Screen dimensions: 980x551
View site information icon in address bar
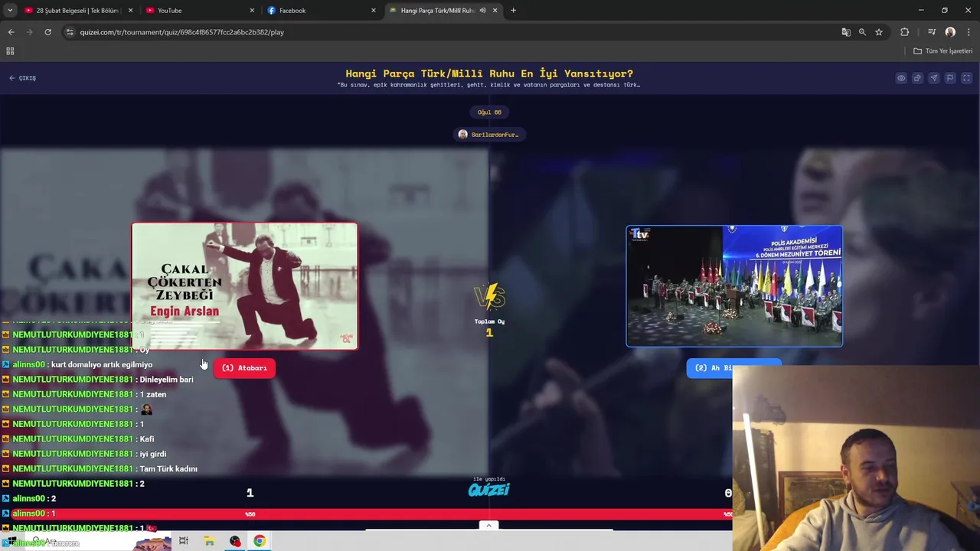[70, 32]
